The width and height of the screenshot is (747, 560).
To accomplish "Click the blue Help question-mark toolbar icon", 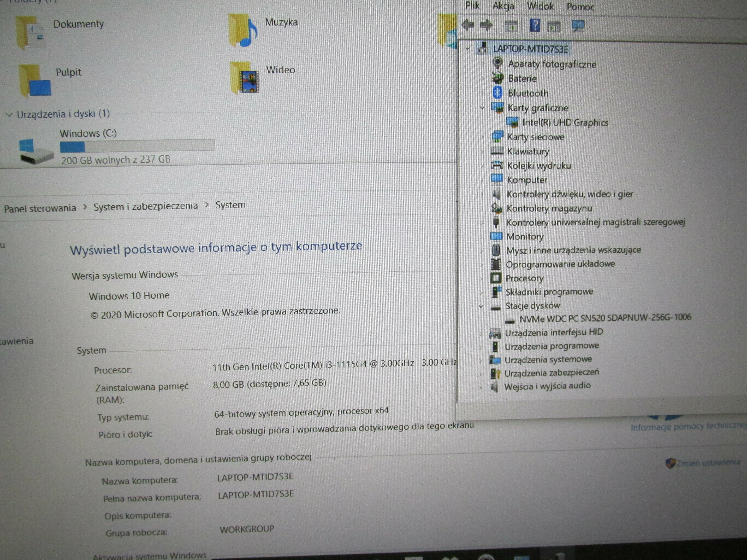I will pyautogui.click(x=535, y=25).
